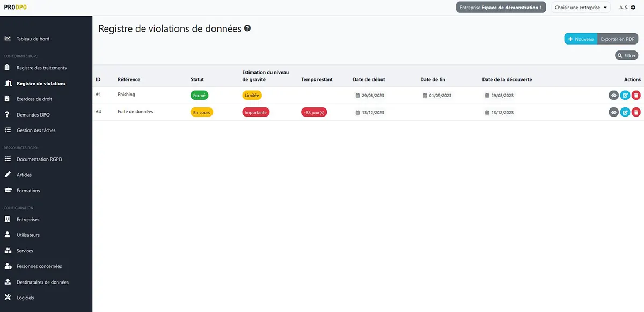The height and width of the screenshot is (312, 644).
Task: Click the Registre des traitements clipboard icon
Action: coord(8,68)
